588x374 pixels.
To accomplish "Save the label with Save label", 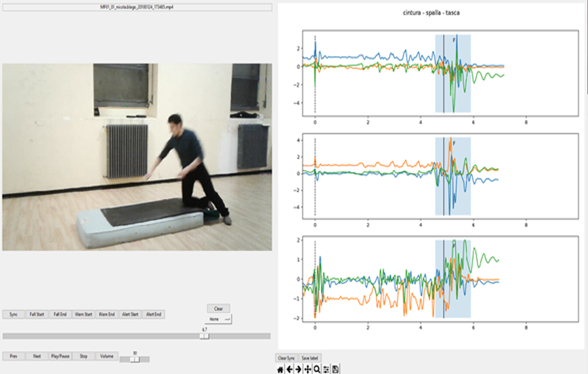I will [310, 358].
